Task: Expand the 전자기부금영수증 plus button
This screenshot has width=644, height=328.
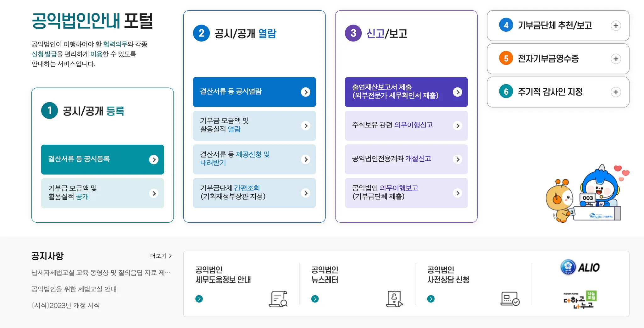Action: 616,59
